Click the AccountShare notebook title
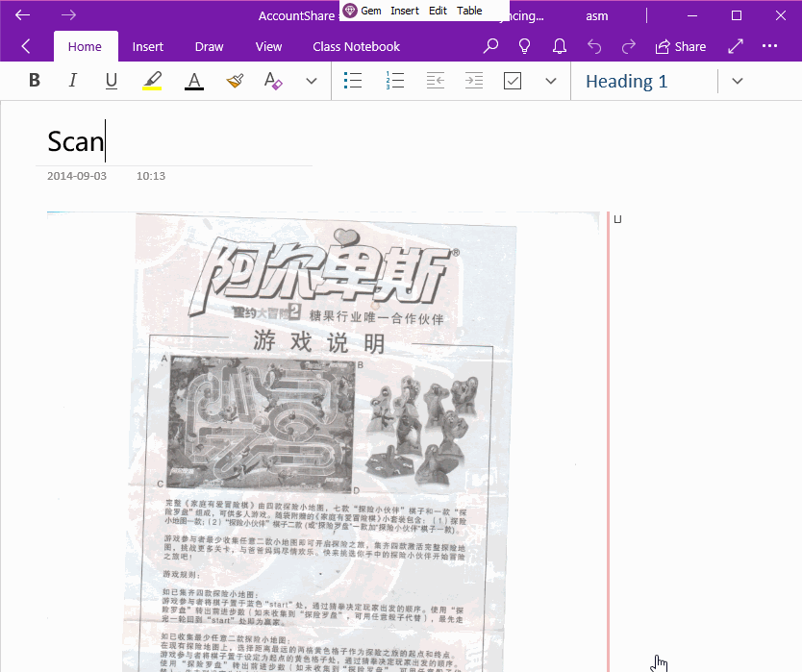 pos(296,16)
